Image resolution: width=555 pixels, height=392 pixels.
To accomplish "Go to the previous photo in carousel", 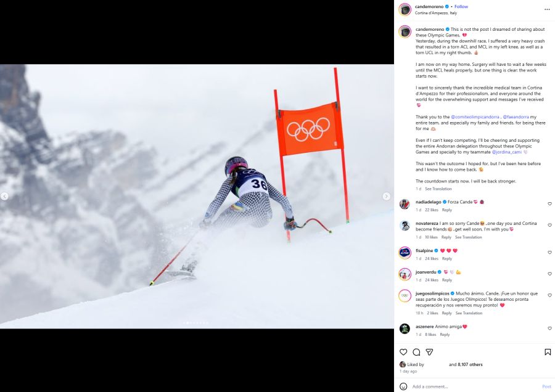I will coord(4,196).
